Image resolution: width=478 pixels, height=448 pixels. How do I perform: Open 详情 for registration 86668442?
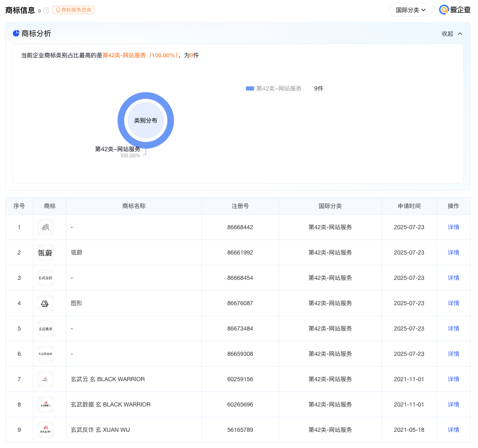coord(453,227)
